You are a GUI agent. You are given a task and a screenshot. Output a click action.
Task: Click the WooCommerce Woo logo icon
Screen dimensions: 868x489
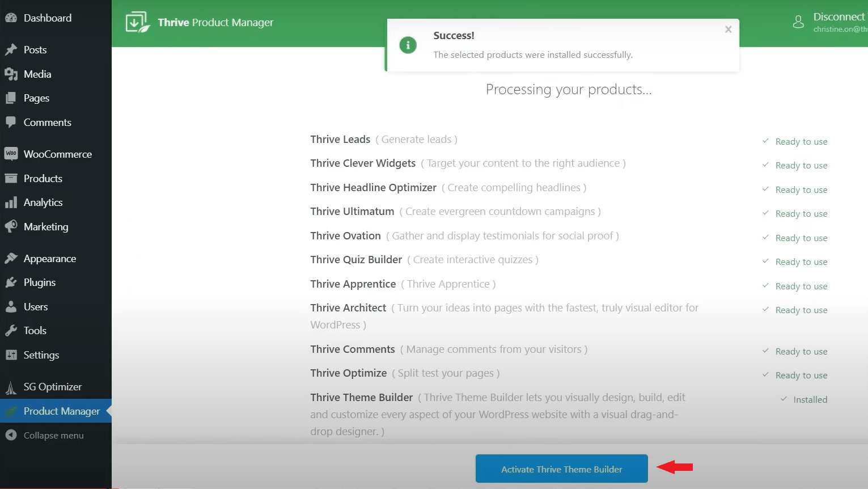(x=11, y=154)
